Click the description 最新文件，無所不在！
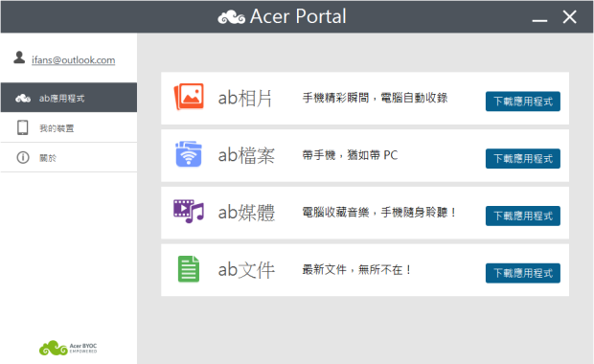Image resolution: width=594 pixels, height=364 pixels. click(356, 269)
